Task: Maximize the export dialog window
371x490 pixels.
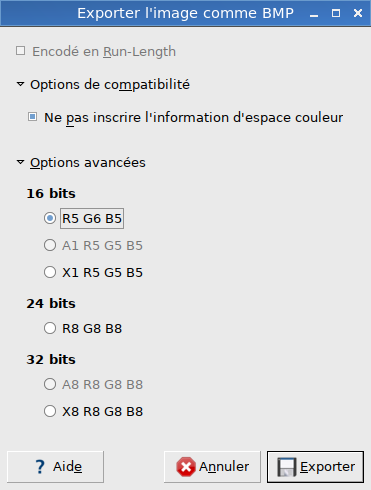Action: point(336,13)
